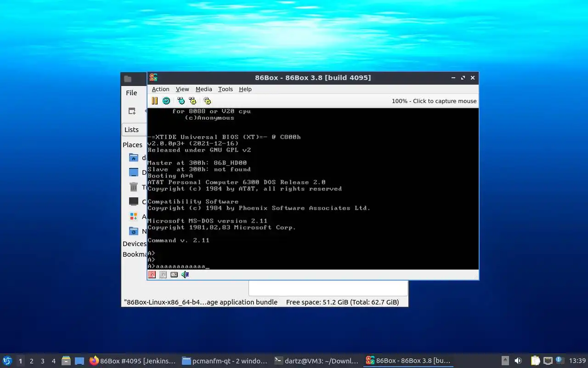Click the floppy drive status bar icon

(x=152, y=275)
